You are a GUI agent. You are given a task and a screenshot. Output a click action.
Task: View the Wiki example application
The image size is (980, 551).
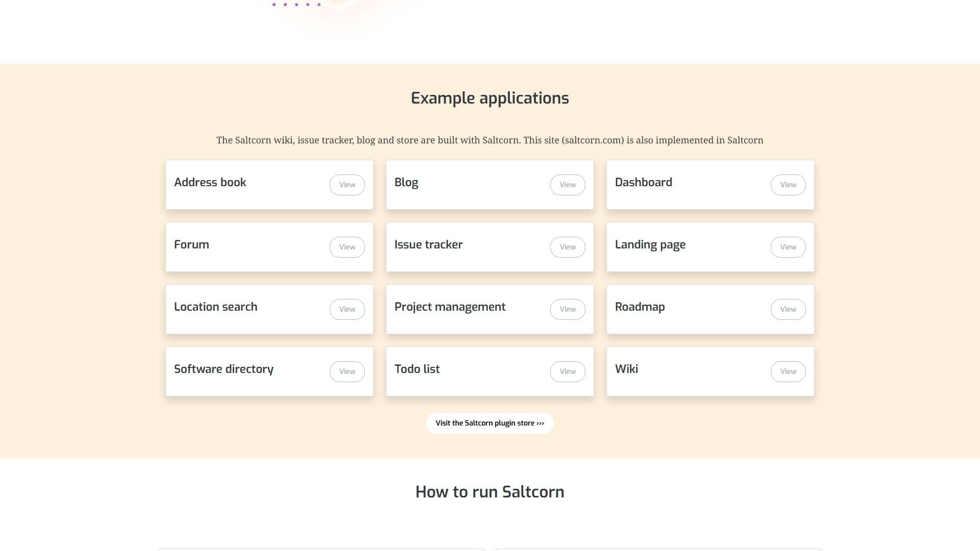788,371
